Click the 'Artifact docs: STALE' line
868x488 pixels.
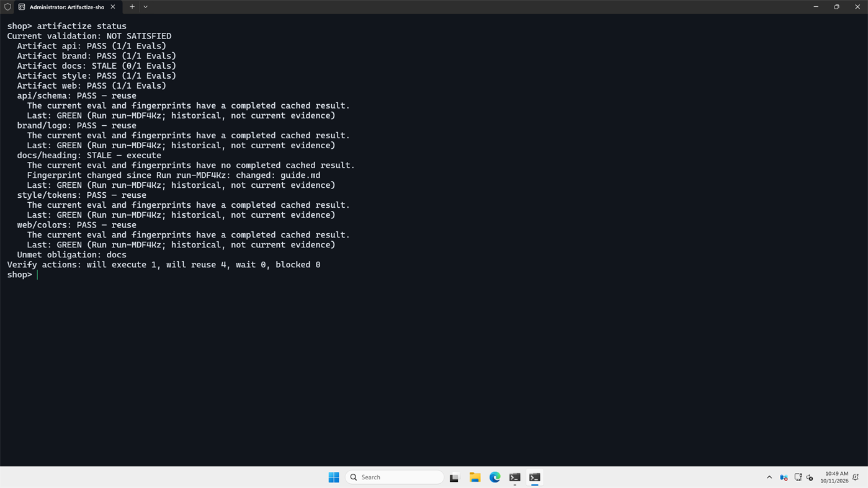click(97, 66)
